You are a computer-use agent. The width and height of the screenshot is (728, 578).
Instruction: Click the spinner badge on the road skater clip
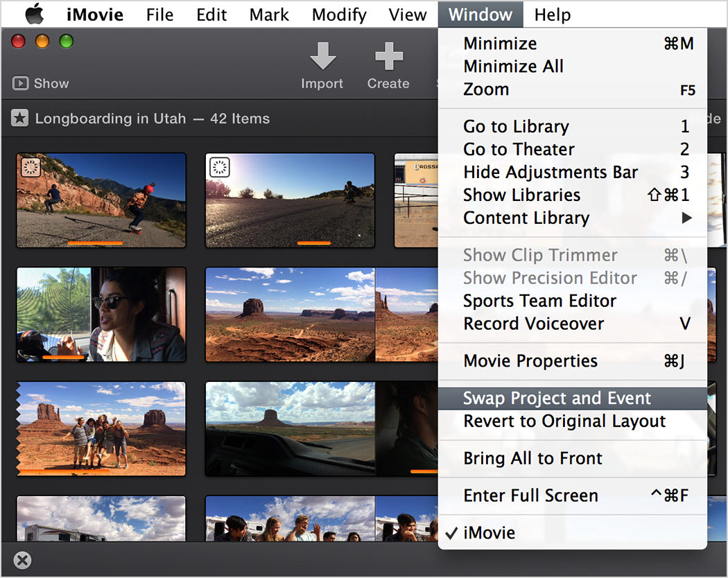click(220, 167)
